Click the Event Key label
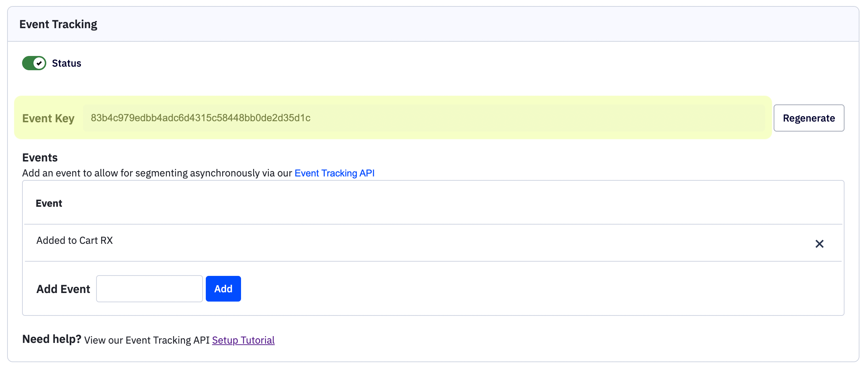The width and height of the screenshot is (868, 370). [48, 118]
